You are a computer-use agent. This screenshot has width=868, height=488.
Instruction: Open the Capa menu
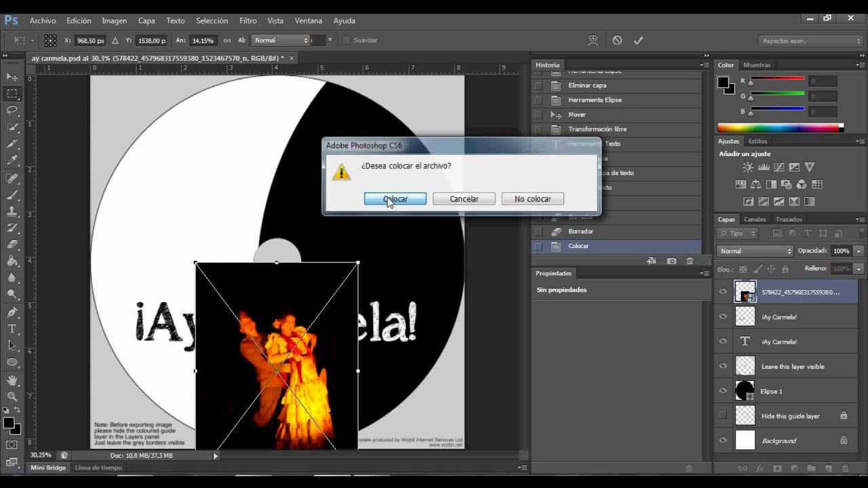[146, 21]
